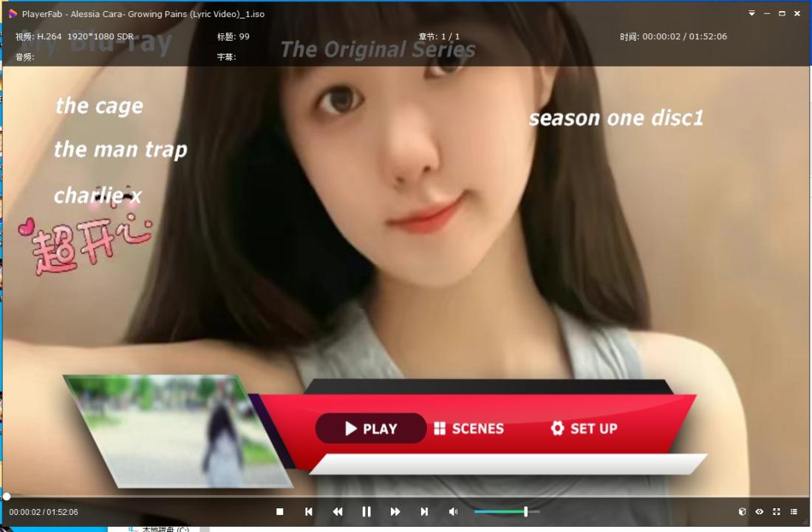Jump to the previous chapter
The height and width of the screenshot is (532, 812).
point(309,512)
